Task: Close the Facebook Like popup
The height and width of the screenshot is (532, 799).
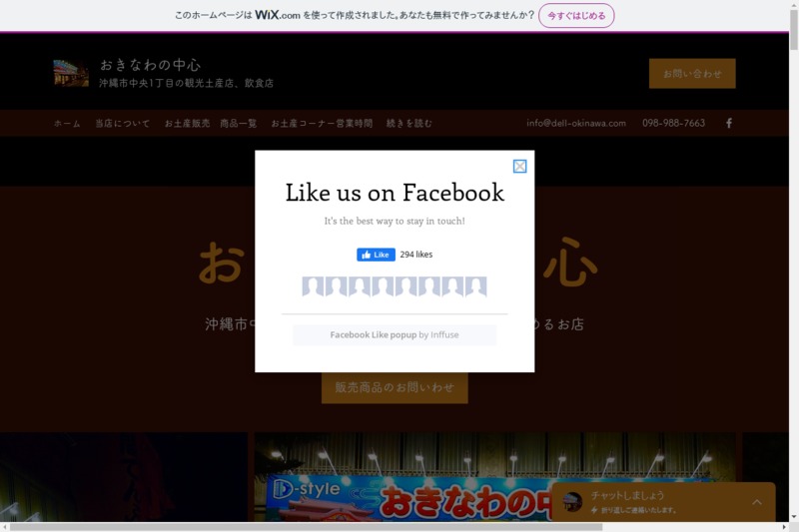Action: (x=519, y=167)
